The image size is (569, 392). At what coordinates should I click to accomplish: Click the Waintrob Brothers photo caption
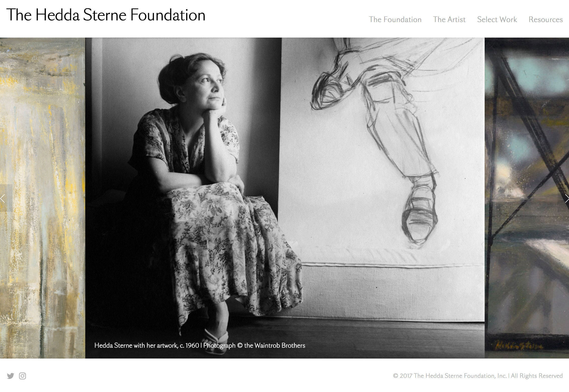point(199,345)
